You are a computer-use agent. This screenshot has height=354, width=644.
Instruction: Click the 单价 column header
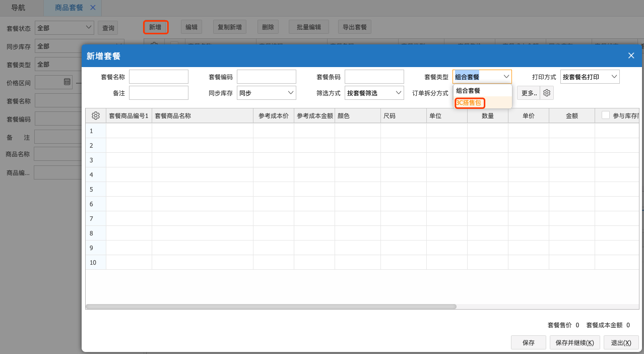click(529, 115)
